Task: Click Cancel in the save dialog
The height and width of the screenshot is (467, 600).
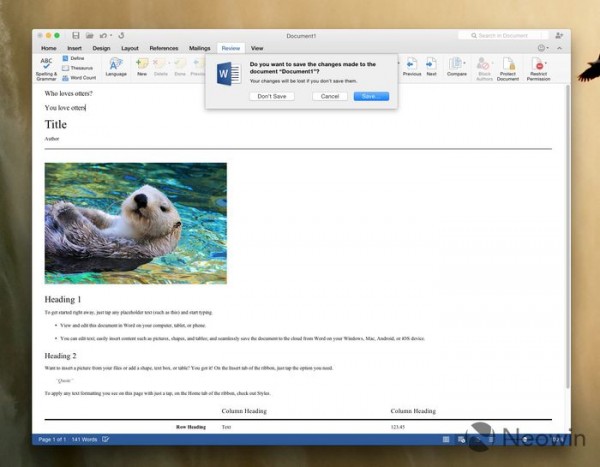Action: [x=330, y=96]
